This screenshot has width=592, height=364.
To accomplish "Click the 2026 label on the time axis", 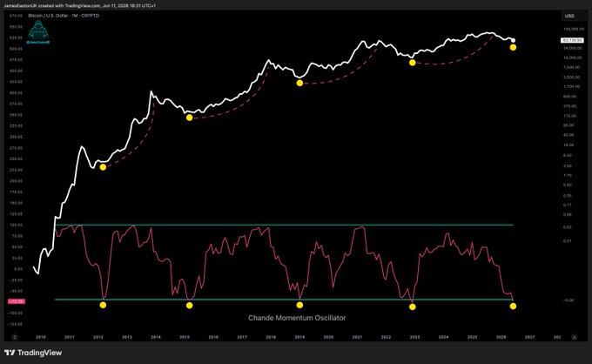I will 501,337.
